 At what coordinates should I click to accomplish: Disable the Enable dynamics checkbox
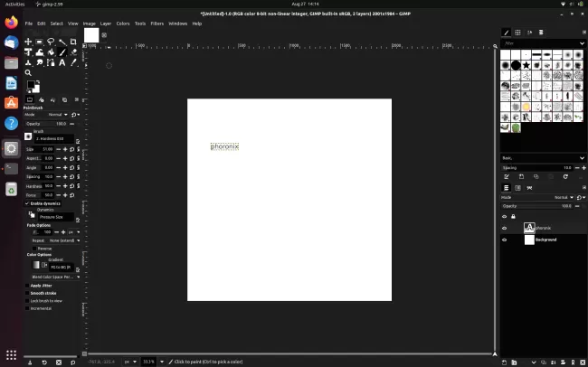[27, 203]
